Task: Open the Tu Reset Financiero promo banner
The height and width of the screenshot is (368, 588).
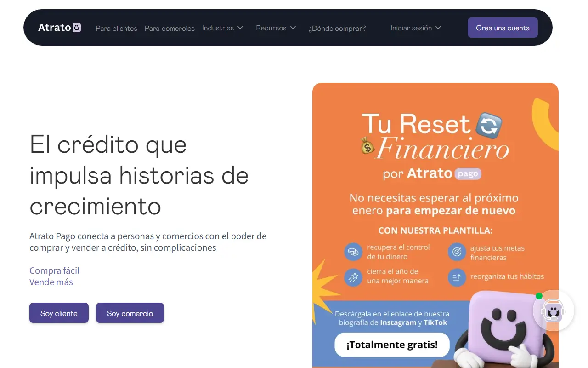Action: [x=435, y=225]
